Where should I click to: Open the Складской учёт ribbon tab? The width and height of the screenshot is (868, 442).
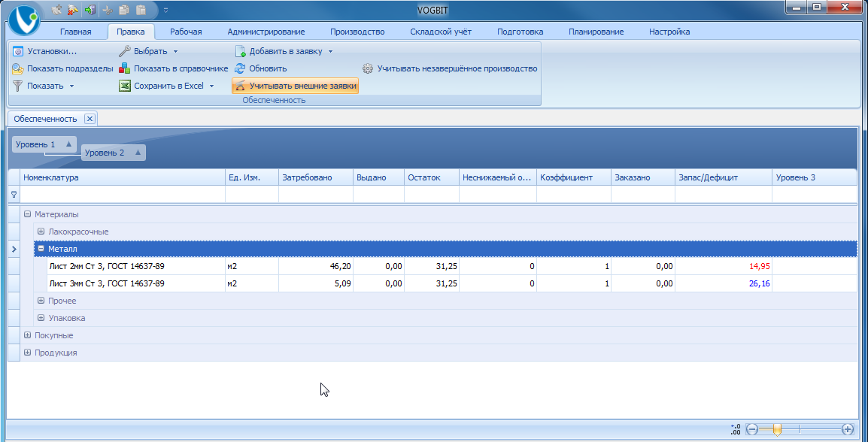(x=441, y=32)
